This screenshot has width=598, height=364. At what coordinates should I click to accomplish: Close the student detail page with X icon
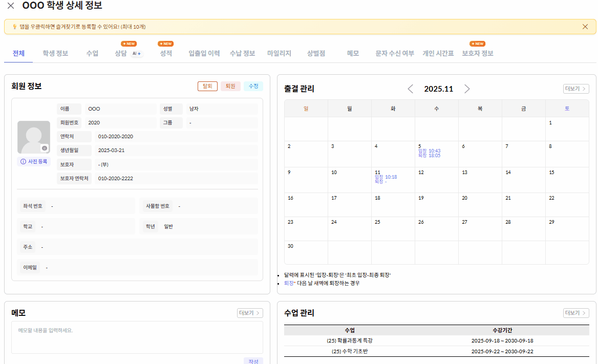point(11,6)
